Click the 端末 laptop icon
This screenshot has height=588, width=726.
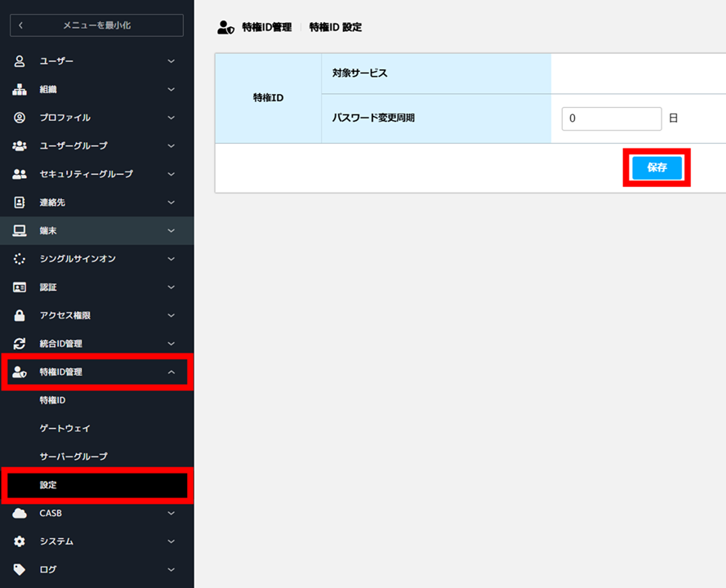20,230
